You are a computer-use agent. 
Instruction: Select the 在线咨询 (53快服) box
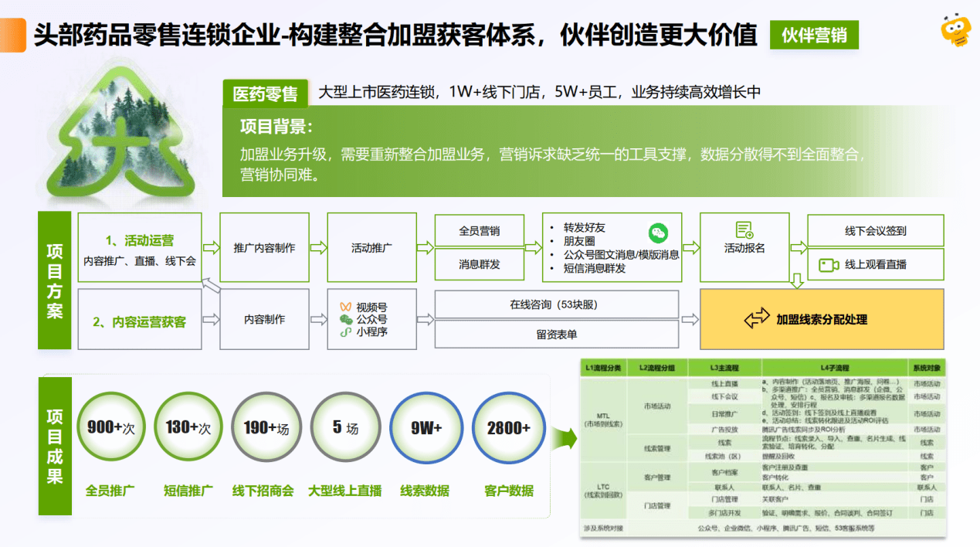click(x=556, y=304)
